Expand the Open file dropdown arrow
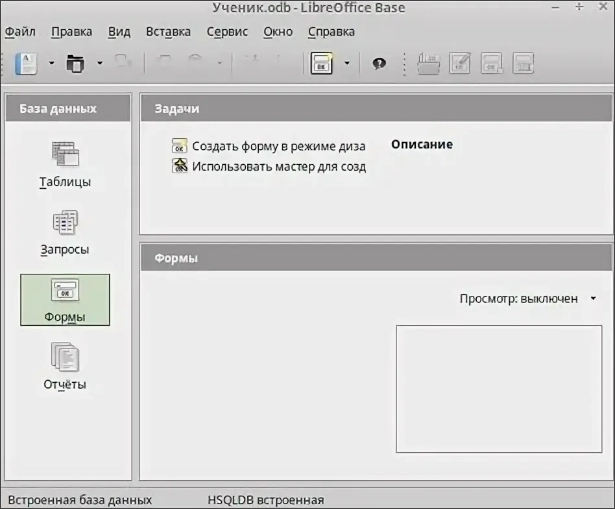Image resolution: width=615 pixels, height=509 pixels. pos(100,63)
